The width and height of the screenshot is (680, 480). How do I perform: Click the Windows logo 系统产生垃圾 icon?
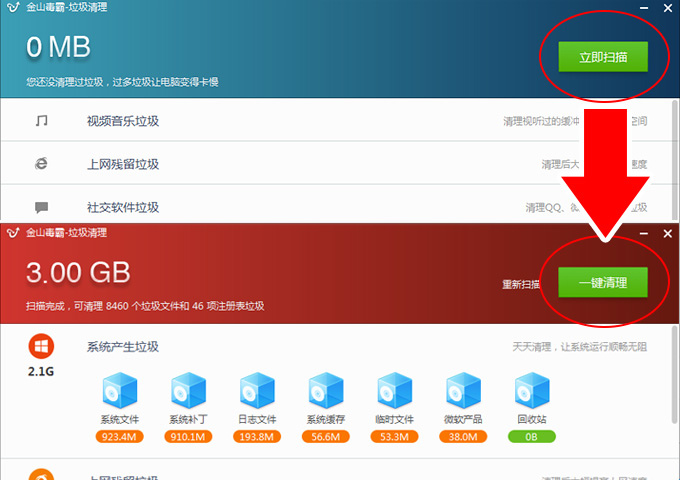click(x=41, y=346)
